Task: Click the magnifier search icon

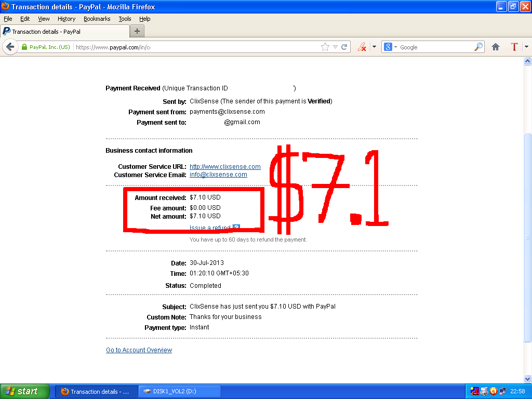Action: (478, 47)
